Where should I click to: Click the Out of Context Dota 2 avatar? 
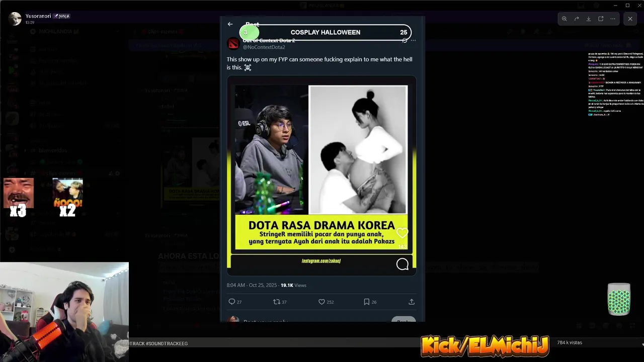pos(233,44)
